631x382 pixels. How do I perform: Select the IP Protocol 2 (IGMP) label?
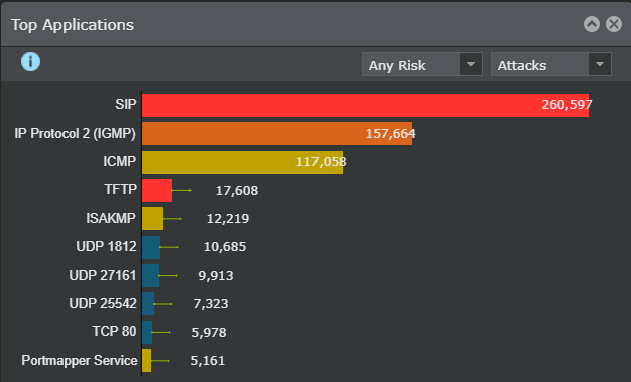[x=75, y=133]
